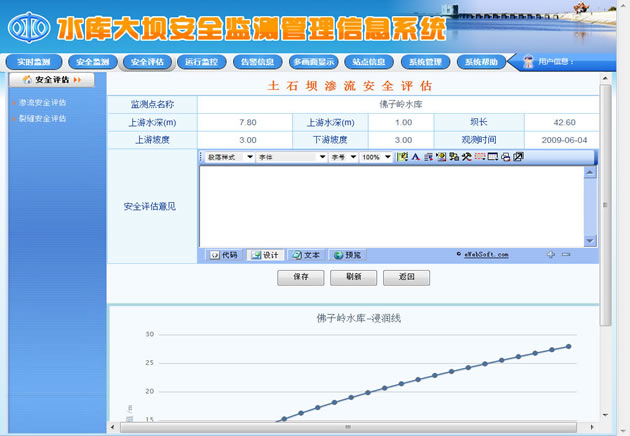Open the red dashed form icon menu

coord(480,157)
